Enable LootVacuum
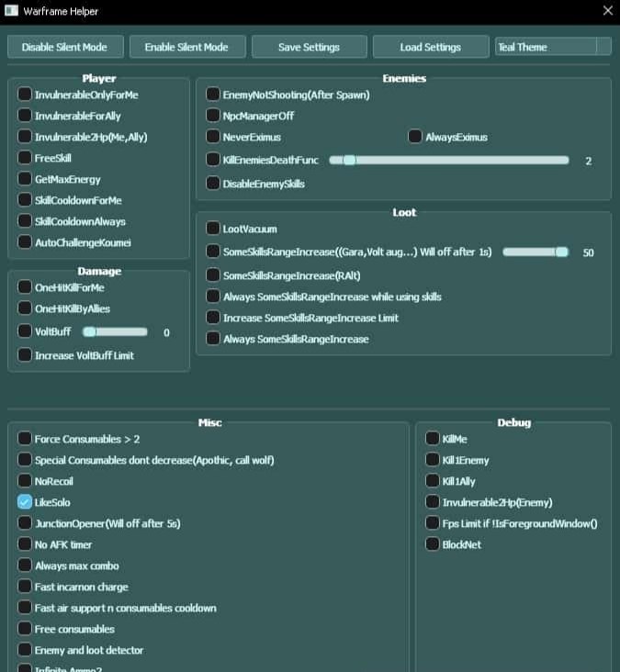Viewport: 620px width, 672px height. click(x=213, y=229)
